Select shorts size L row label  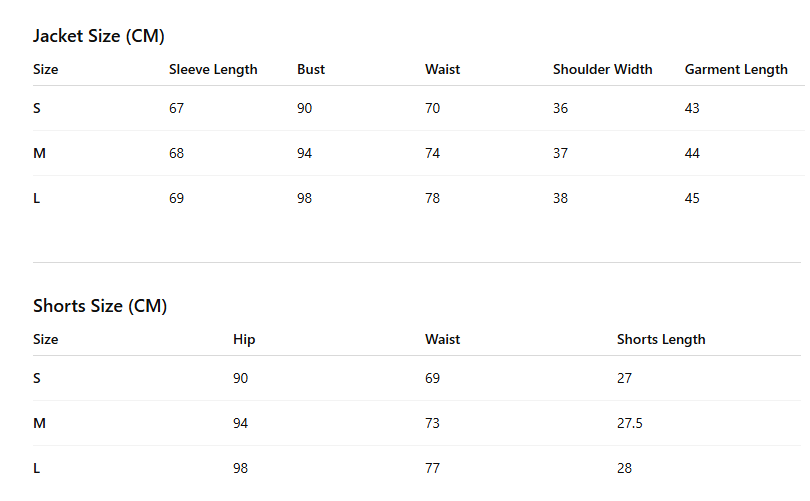point(37,468)
